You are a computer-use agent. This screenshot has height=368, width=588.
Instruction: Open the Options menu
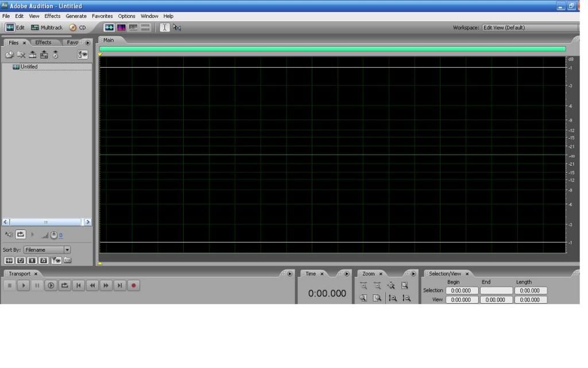coord(126,16)
